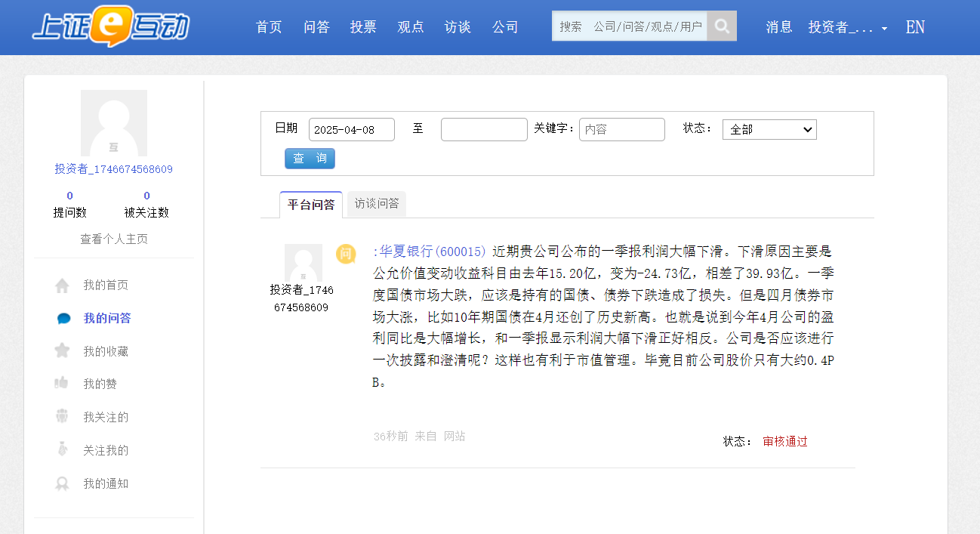Click the large profile avatar in sidebar
The height and width of the screenshot is (534, 980).
point(114,123)
